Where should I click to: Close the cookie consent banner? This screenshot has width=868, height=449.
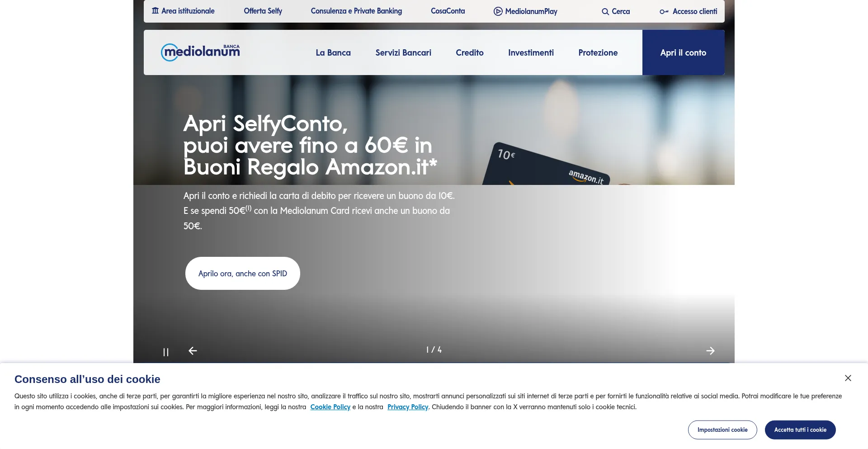(x=848, y=378)
